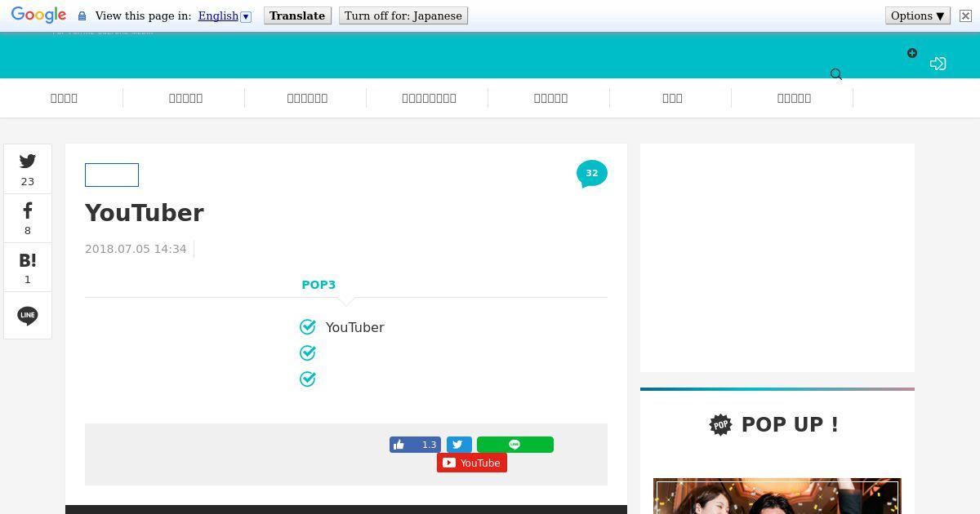Bookmark with Hatena B! sidebar icon
The width and height of the screenshot is (980, 514).
tap(28, 267)
